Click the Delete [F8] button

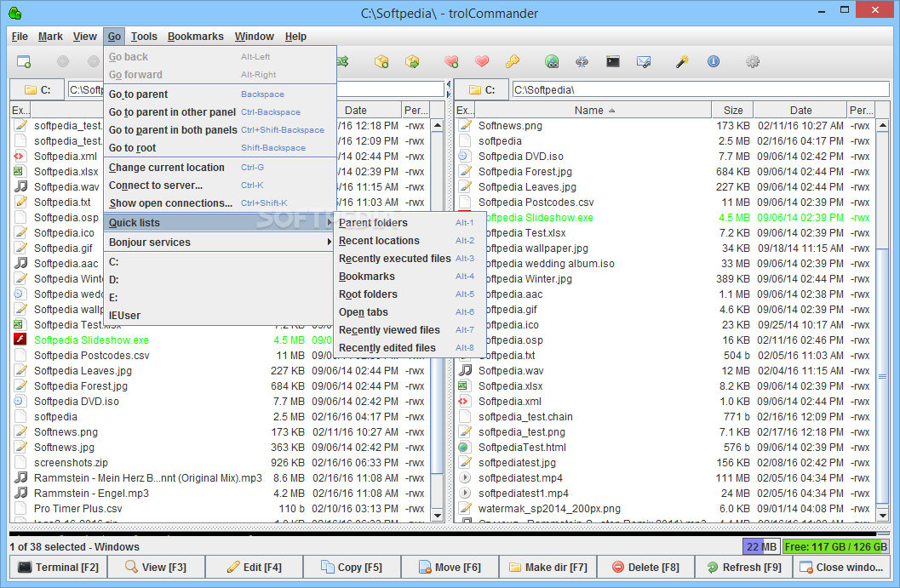[645, 568]
